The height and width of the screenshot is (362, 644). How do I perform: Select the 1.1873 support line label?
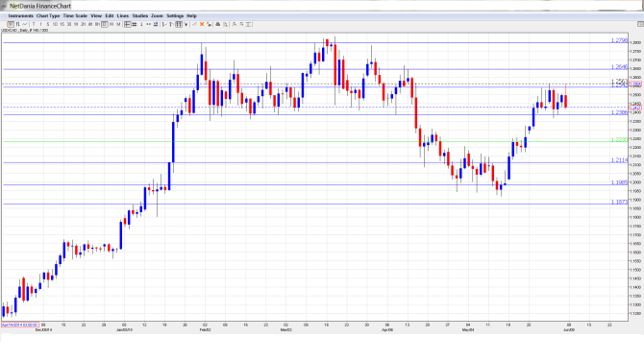coord(619,202)
